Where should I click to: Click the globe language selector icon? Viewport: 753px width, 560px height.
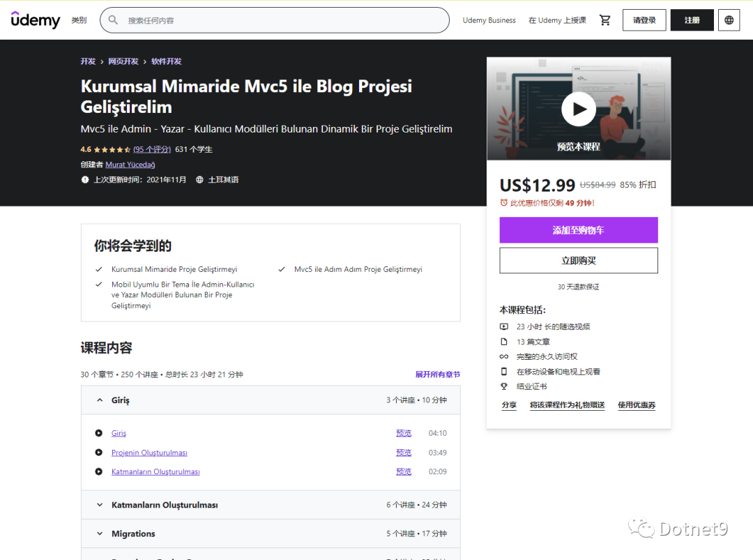pyautogui.click(x=729, y=20)
